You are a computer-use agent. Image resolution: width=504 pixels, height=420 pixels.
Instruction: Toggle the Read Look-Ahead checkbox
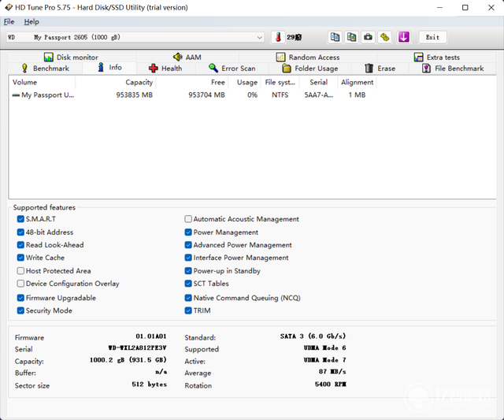pyautogui.click(x=20, y=245)
